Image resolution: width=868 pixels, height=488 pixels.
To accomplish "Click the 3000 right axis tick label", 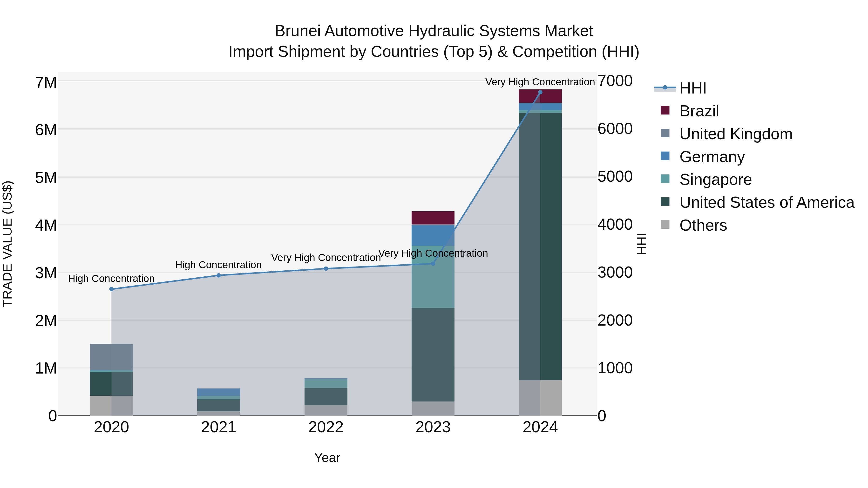I will 615,273.
